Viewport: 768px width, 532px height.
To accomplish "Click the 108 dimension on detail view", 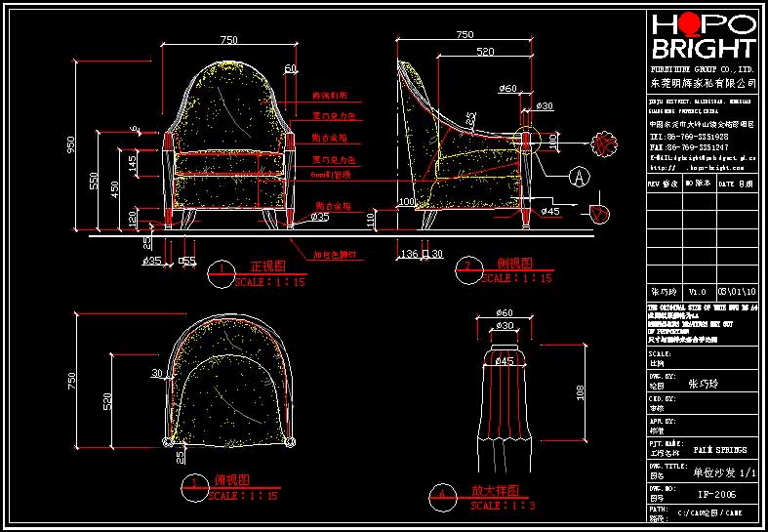I will 581,392.
